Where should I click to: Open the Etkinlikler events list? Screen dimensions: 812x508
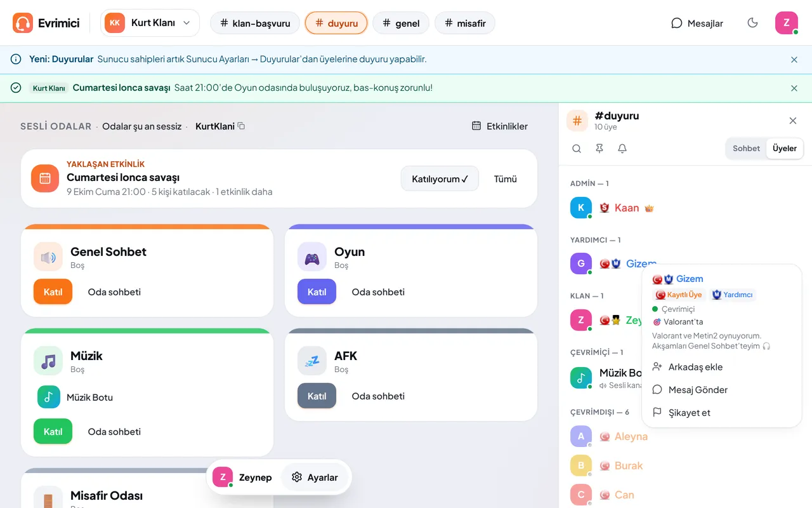[500, 126]
